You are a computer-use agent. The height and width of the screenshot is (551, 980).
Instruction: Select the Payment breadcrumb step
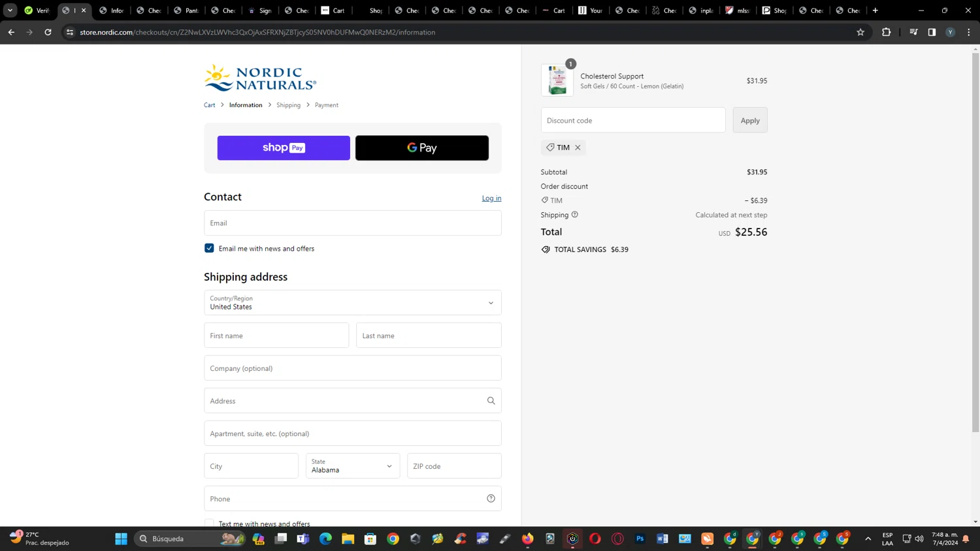[x=327, y=105]
